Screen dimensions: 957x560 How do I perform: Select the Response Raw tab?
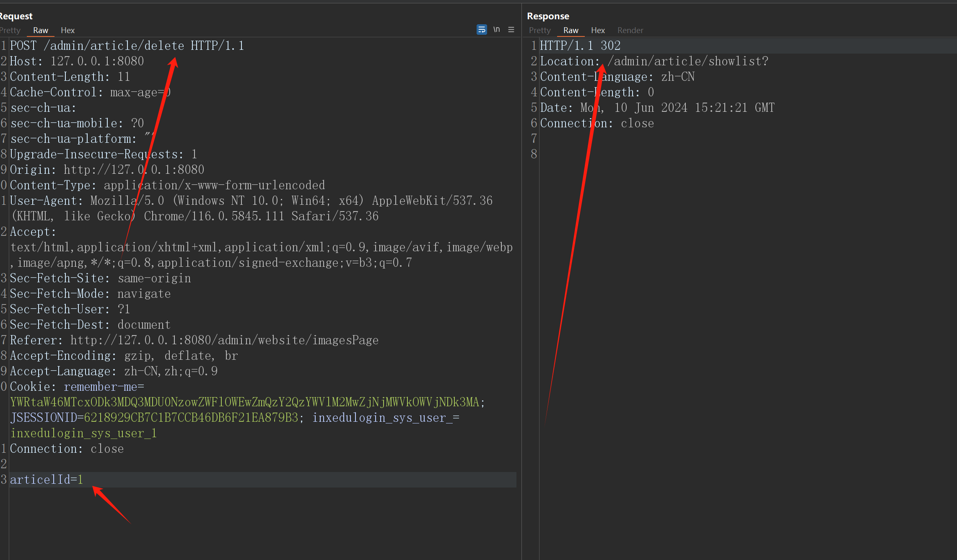[571, 30]
